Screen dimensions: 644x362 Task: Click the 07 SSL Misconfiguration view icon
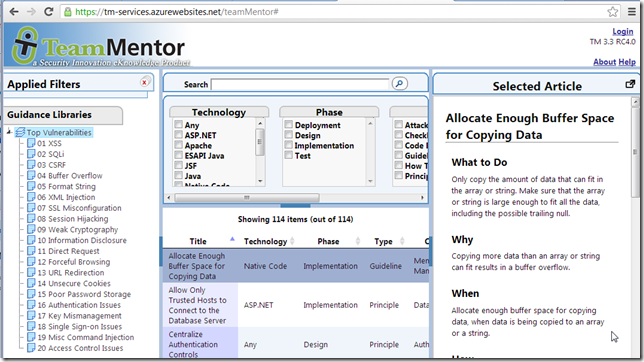(x=31, y=208)
